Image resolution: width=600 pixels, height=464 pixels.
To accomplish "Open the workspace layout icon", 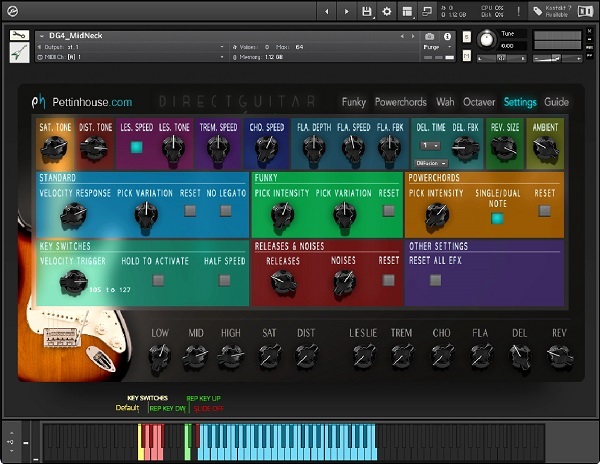I will (x=407, y=11).
